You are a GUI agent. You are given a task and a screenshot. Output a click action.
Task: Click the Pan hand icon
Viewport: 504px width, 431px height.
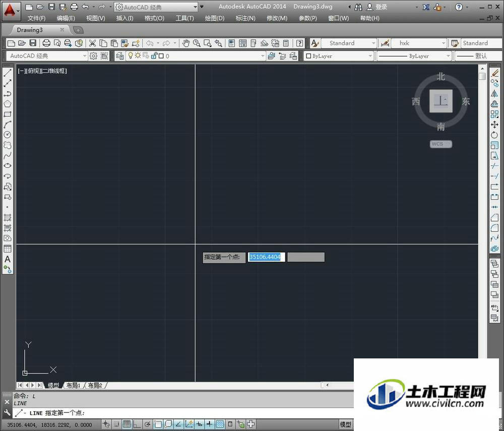coord(186,43)
